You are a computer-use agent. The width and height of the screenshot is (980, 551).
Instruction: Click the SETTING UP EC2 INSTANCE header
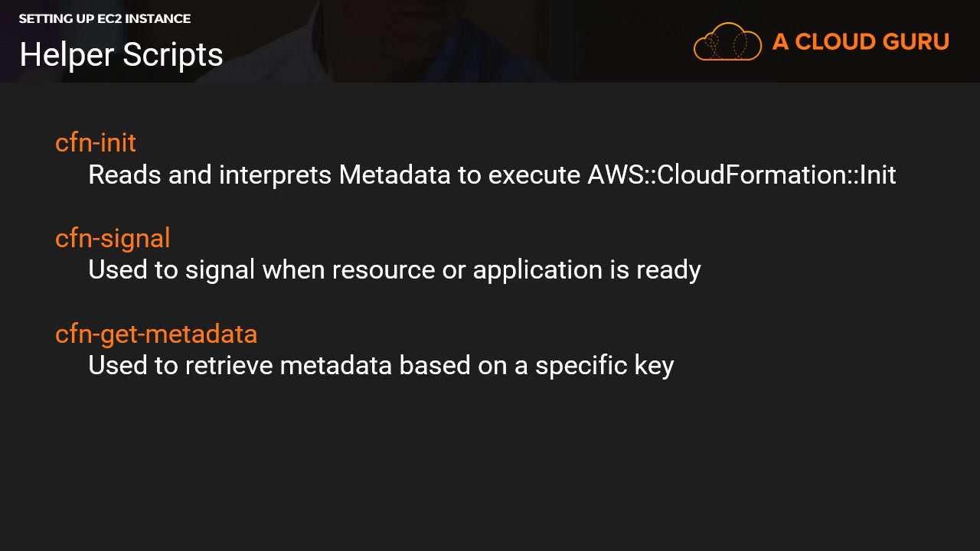pos(105,18)
